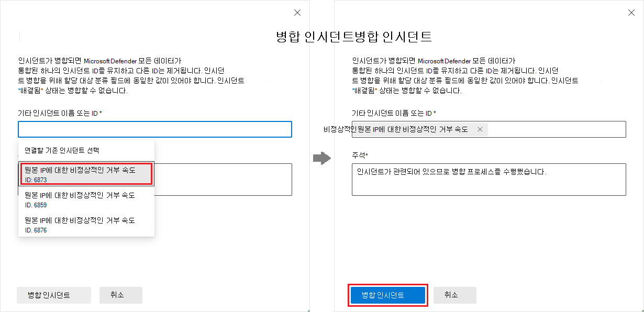
Task: Close the left merge incident panel
Action: (297, 13)
